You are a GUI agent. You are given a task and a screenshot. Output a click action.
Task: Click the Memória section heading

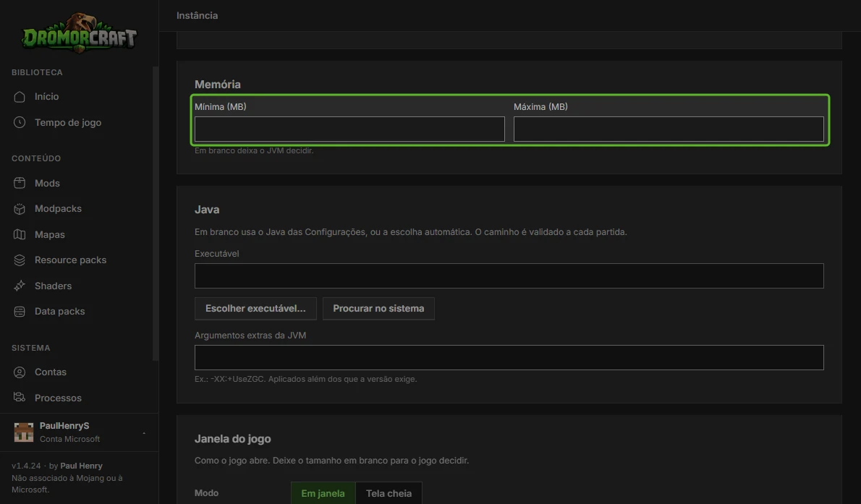[x=218, y=84]
